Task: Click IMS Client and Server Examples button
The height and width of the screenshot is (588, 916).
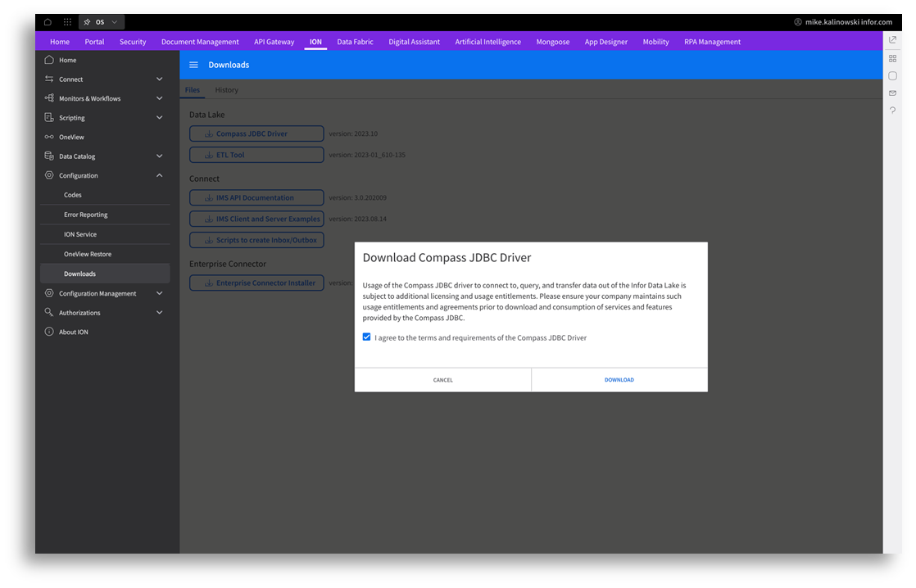Action: [x=256, y=219]
